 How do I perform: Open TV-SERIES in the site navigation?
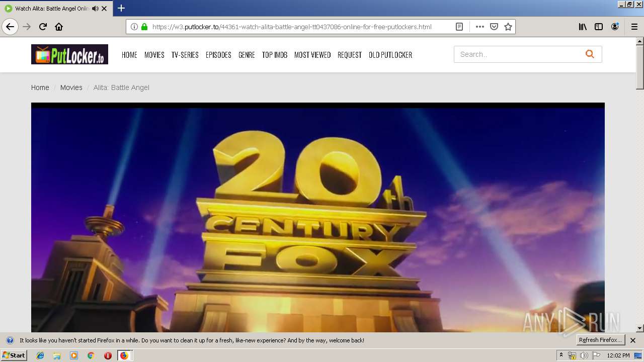[x=185, y=55]
